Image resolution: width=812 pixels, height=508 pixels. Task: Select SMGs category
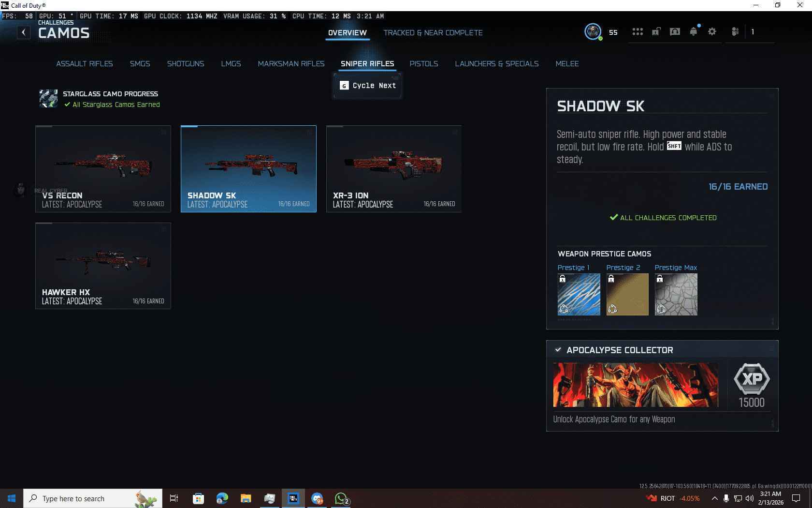(x=140, y=63)
